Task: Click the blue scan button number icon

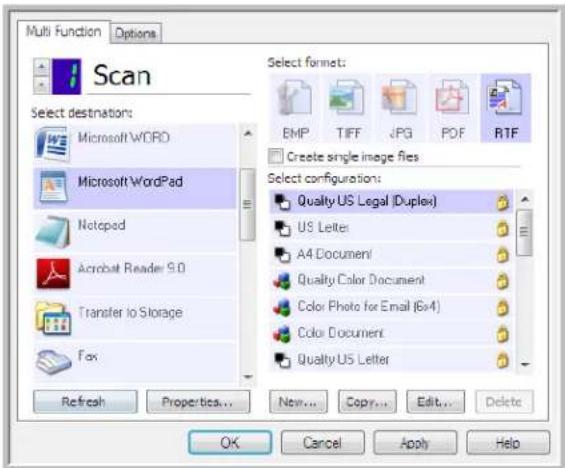Action: 67,76
